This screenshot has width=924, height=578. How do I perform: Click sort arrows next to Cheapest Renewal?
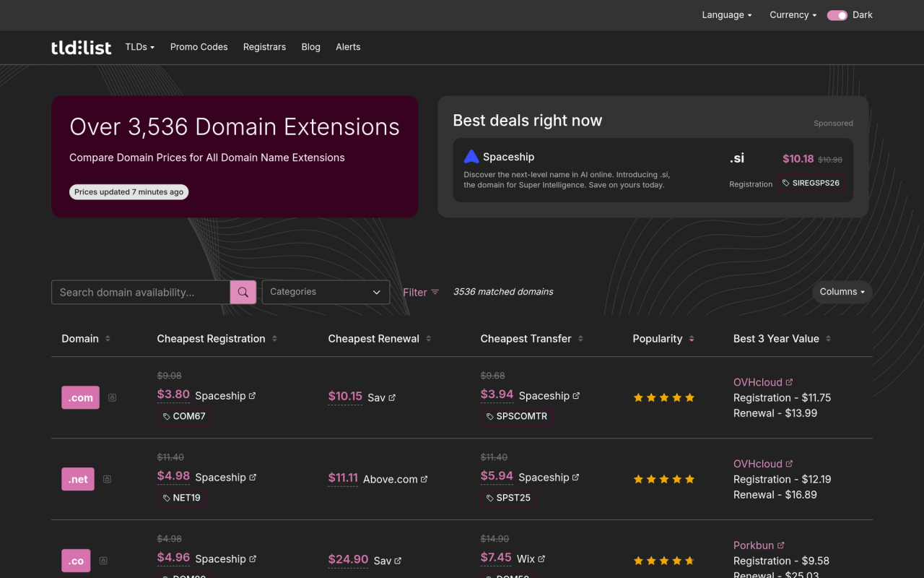tap(428, 339)
